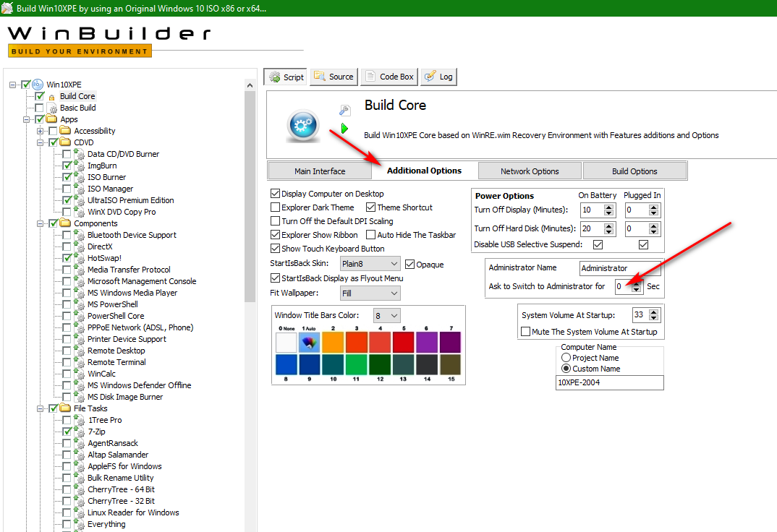Click the HotSwap! script gear icon
This screenshot has width=777, height=532.
tap(80, 258)
